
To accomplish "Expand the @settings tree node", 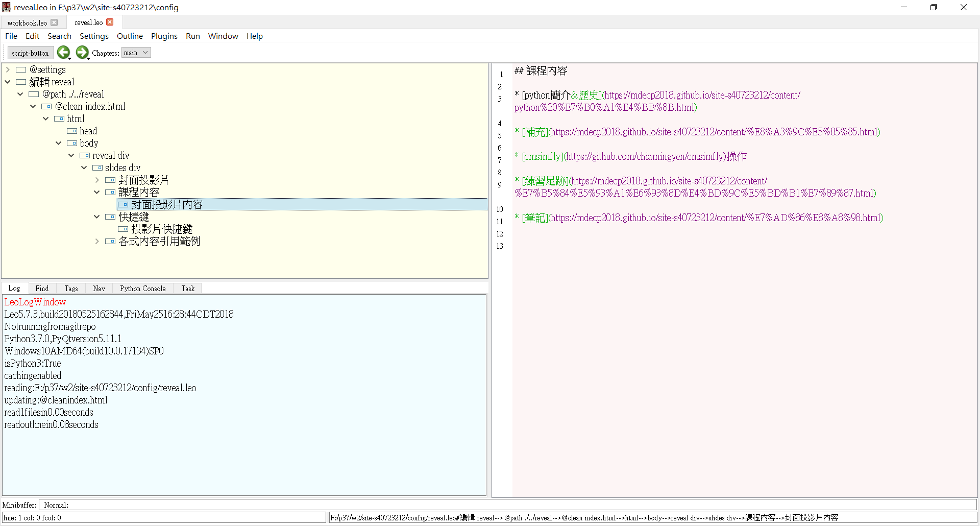I will click(8, 70).
